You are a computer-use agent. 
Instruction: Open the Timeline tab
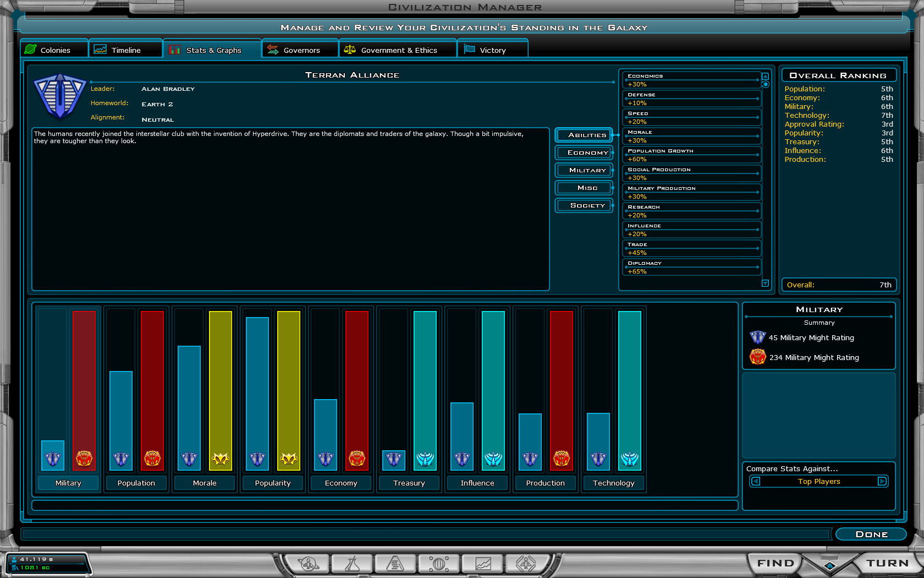point(125,50)
